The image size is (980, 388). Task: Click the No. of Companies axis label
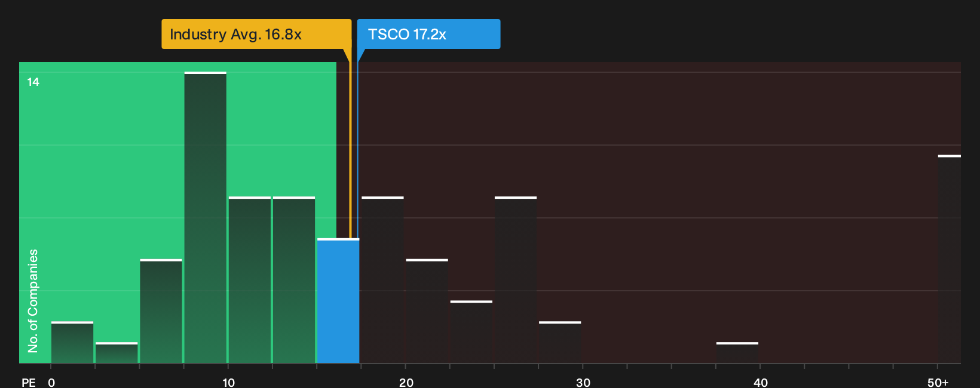[33, 301]
